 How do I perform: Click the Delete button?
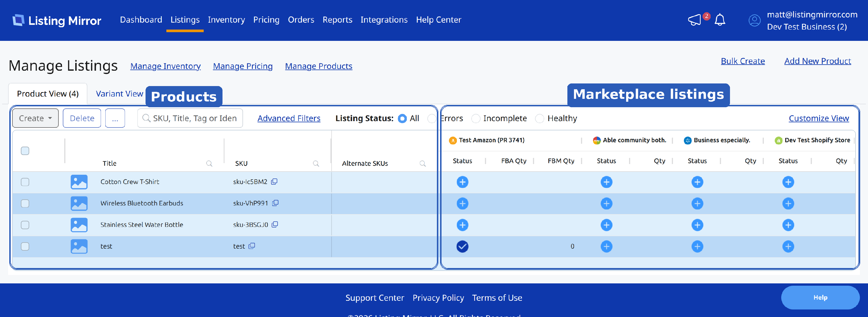tap(82, 118)
